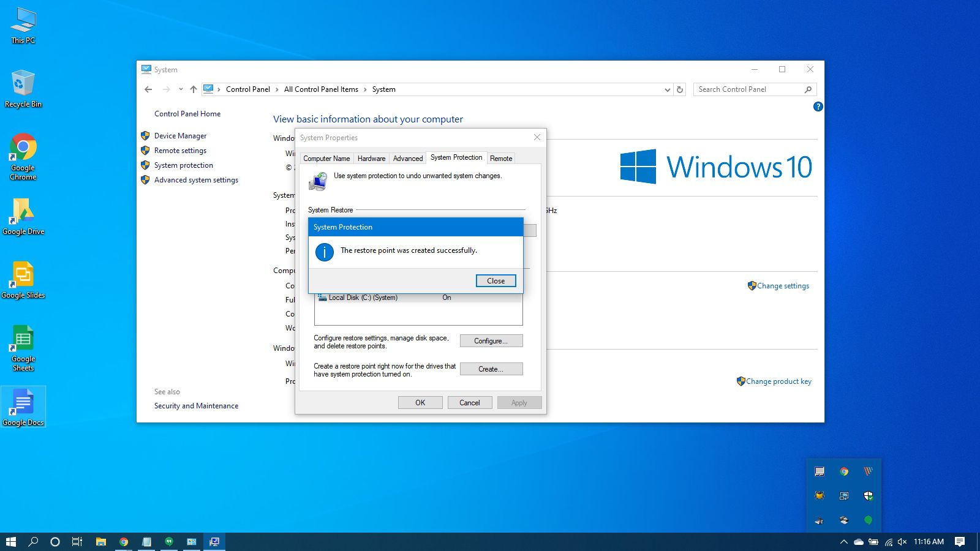Click the OneDrive cloud tray icon
This screenshot has width=980, height=551.
click(859, 542)
